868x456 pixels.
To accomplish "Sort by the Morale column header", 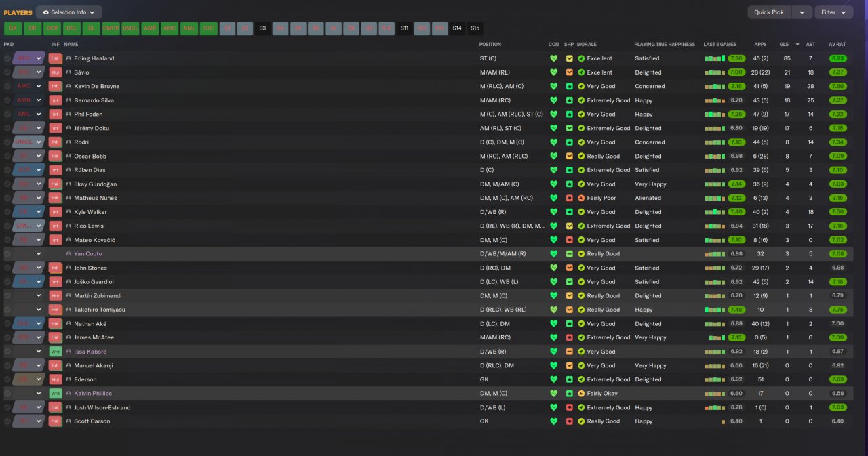I will coord(586,45).
